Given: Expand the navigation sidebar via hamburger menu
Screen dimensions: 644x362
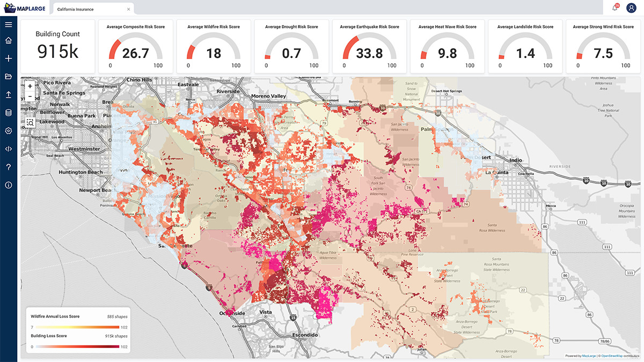Looking at the screenshot, I should coord(8,24).
